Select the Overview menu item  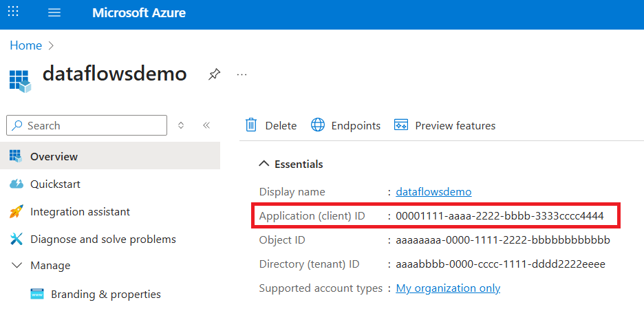54,156
